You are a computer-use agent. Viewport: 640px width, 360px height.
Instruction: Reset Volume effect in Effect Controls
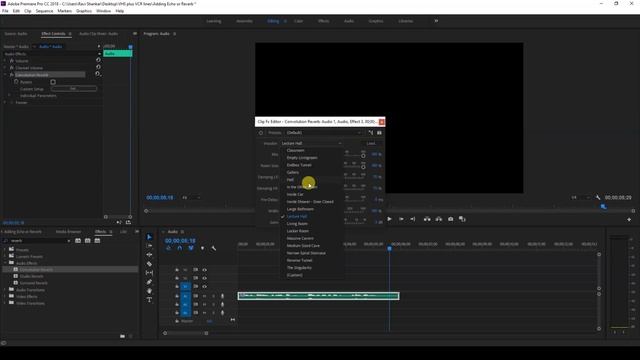tap(98, 60)
